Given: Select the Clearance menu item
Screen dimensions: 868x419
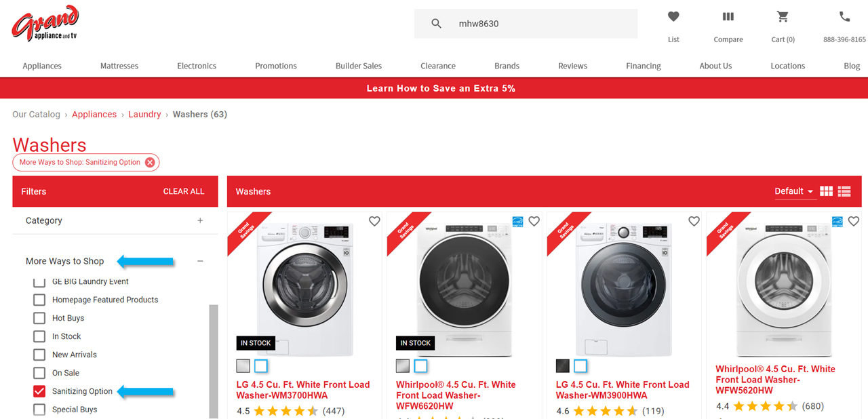Looking at the screenshot, I should coord(437,66).
